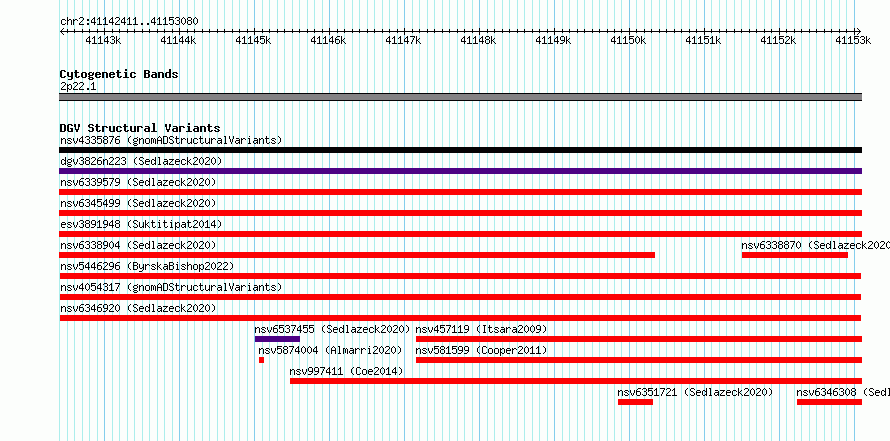The height and width of the screenshot is (441, 890).
Task: Open nsv5874004 (Almarri2020) label
Action: click(x=330, y=350)
